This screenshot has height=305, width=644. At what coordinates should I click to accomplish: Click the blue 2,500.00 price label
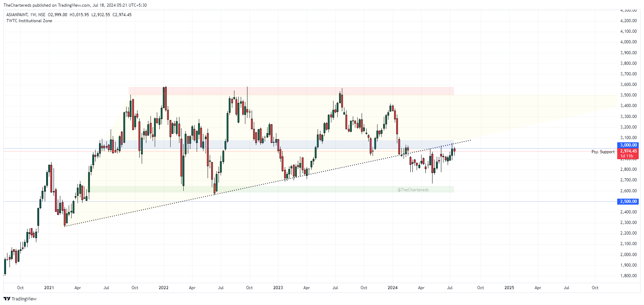(x=628, y=201)
